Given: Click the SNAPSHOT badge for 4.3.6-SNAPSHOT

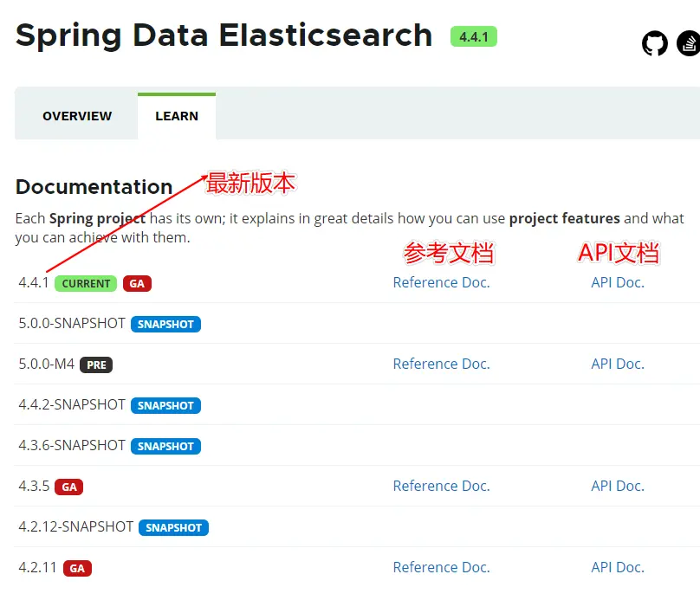Looking at the screenshot, I should (165, 446).
